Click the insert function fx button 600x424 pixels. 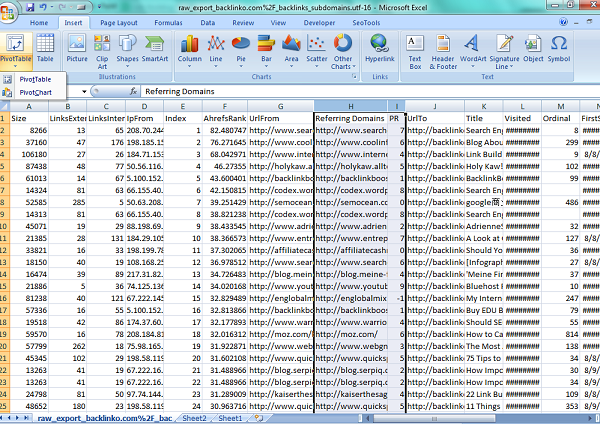pyautogui.click(x=133, y=91)
